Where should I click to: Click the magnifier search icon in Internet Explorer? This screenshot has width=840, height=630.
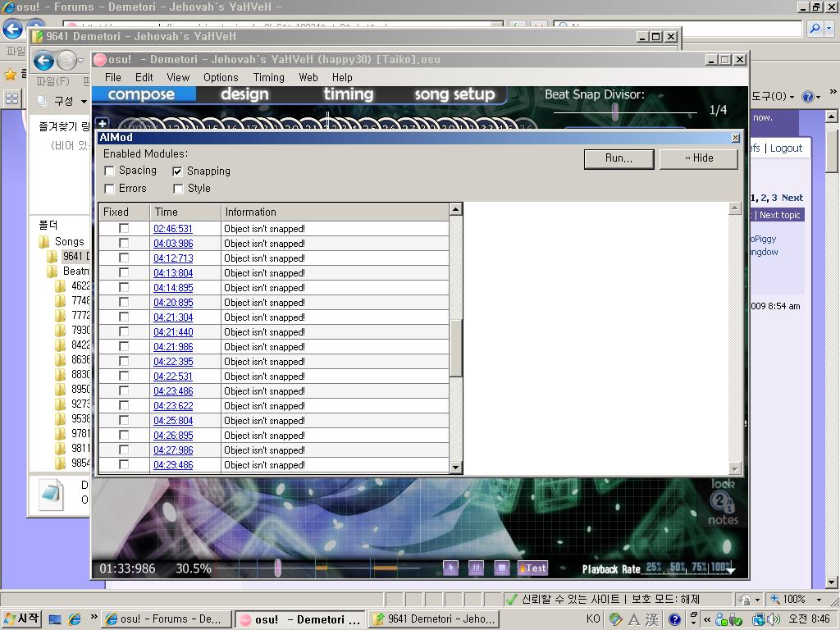[x=815, y=29]
